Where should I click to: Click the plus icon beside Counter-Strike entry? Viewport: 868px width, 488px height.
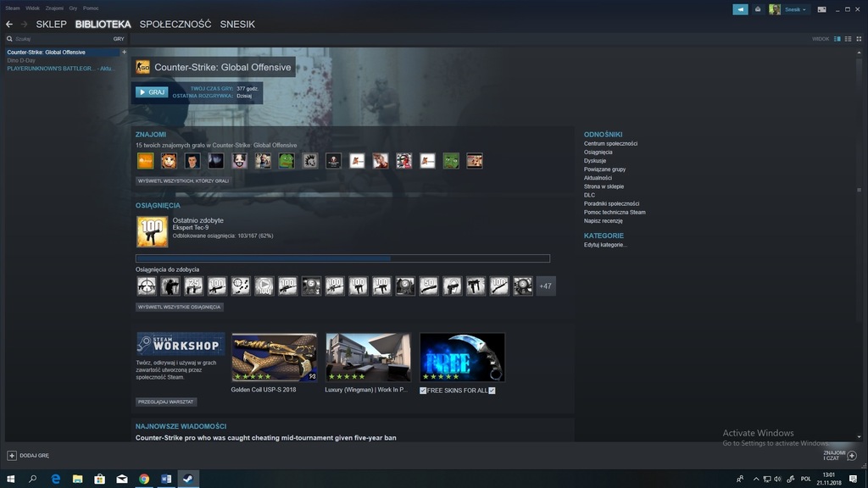click(x=124, y=52)
